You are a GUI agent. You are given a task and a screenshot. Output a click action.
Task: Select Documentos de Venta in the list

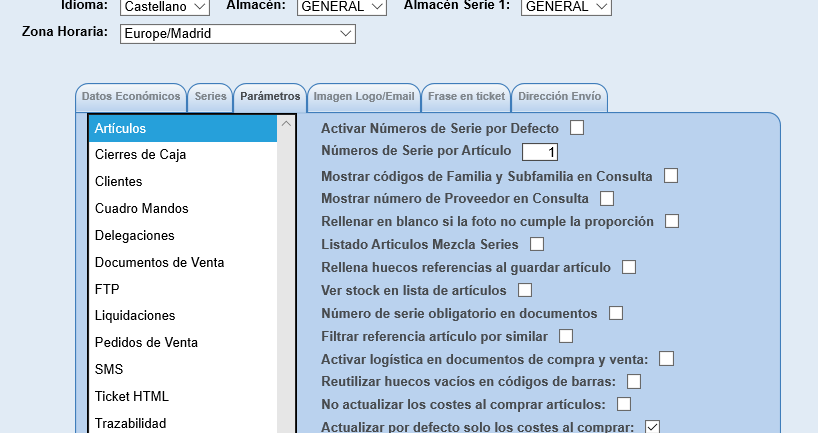(183, 262)
